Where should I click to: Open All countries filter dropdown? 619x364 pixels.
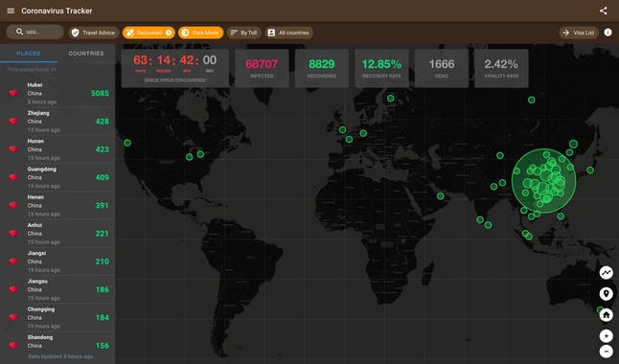(289, 33)
